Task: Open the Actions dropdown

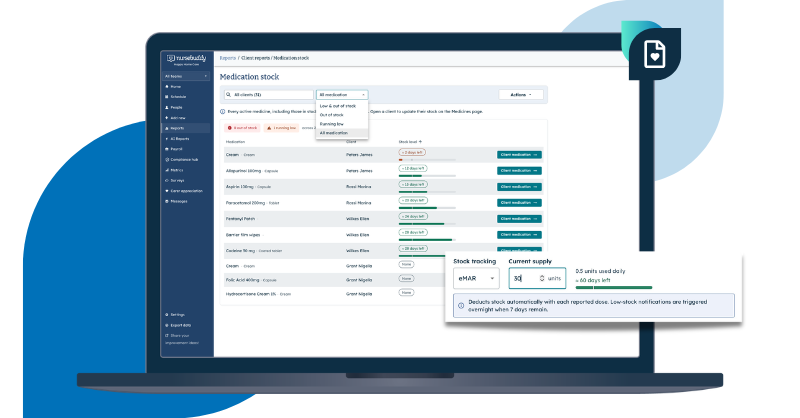Action: coord(520,95)
